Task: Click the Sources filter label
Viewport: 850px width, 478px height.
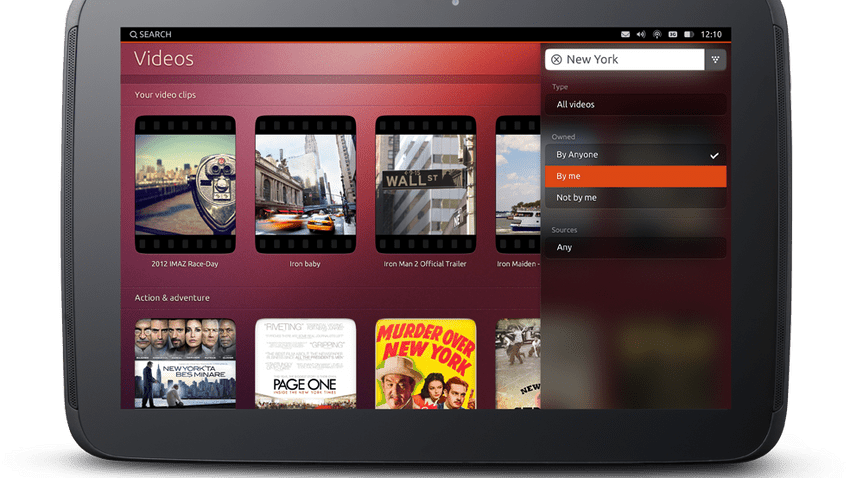Action: tap(564, 230)
